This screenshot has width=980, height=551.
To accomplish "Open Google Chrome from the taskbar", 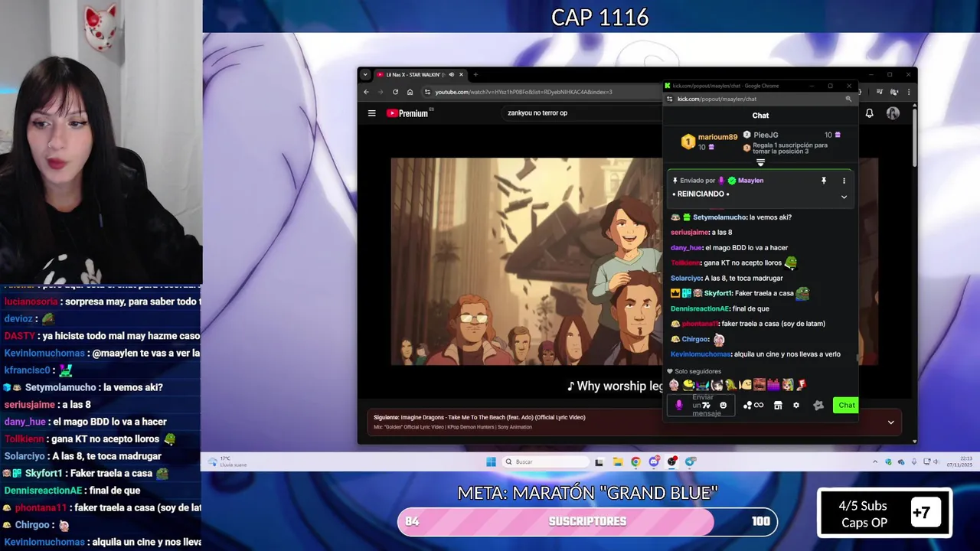I will pyautogui.click(x=635, y=461).
